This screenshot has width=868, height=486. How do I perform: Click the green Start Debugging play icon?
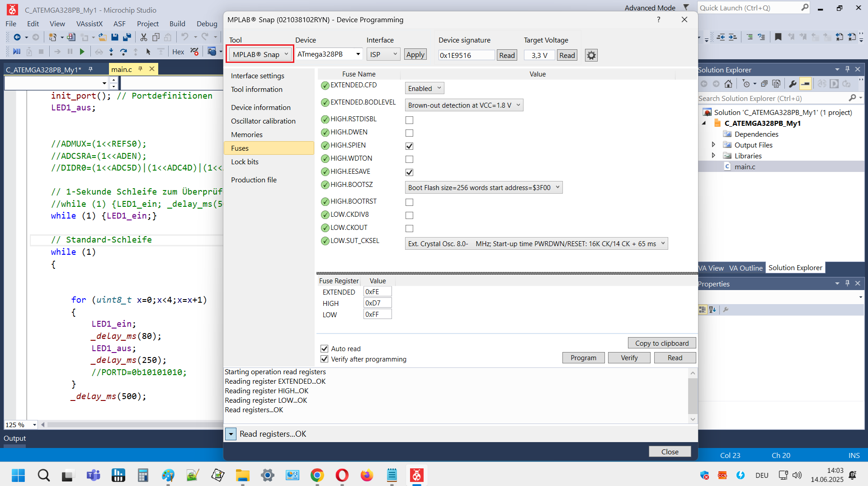click(82, 52)
